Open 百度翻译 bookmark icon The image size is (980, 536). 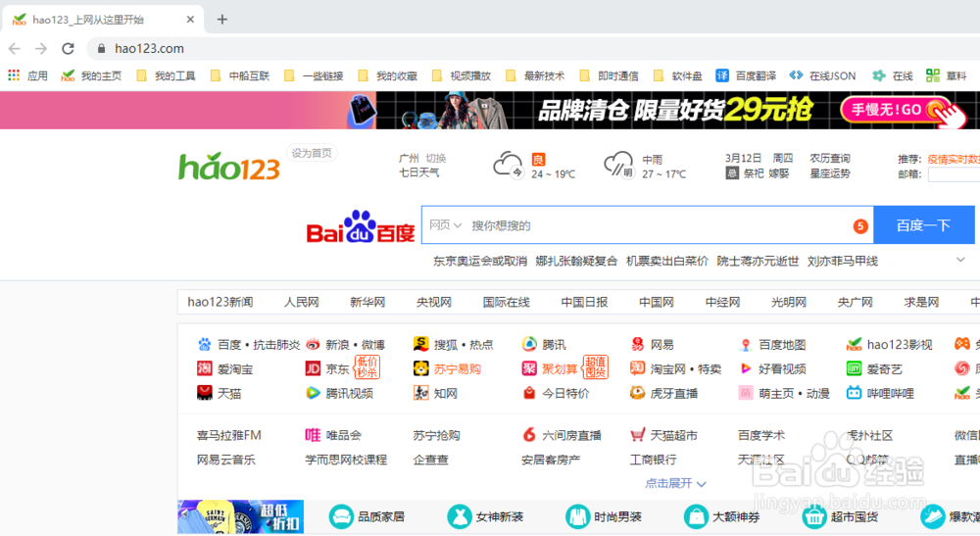[x=722, y=75]
